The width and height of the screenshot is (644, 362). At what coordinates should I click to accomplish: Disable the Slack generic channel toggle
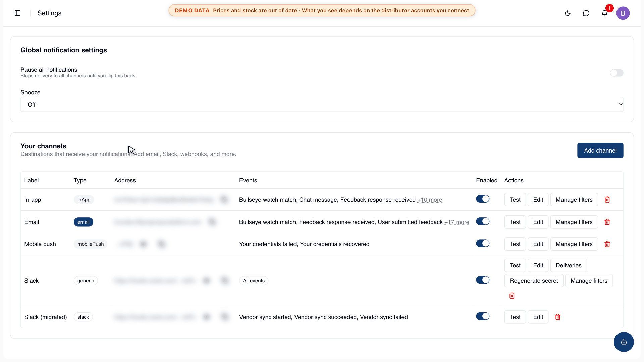point(483,280)
